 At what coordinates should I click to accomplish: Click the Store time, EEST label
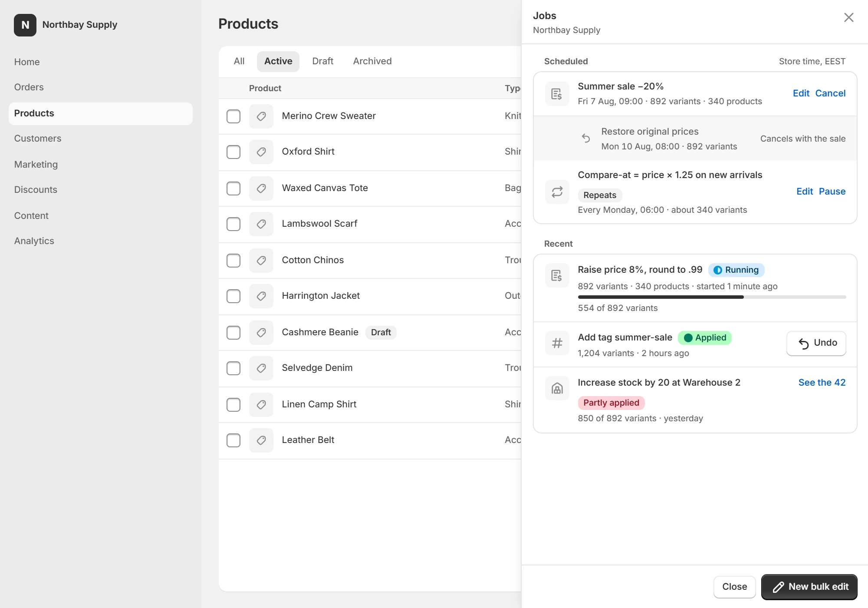[x=812, y=61]
